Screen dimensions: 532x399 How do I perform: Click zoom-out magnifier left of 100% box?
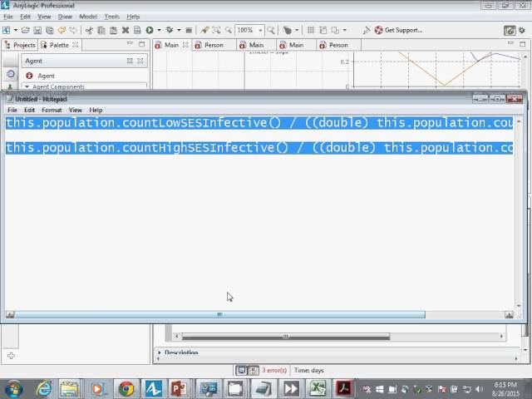pyautogui.click(x=229, y=30)
